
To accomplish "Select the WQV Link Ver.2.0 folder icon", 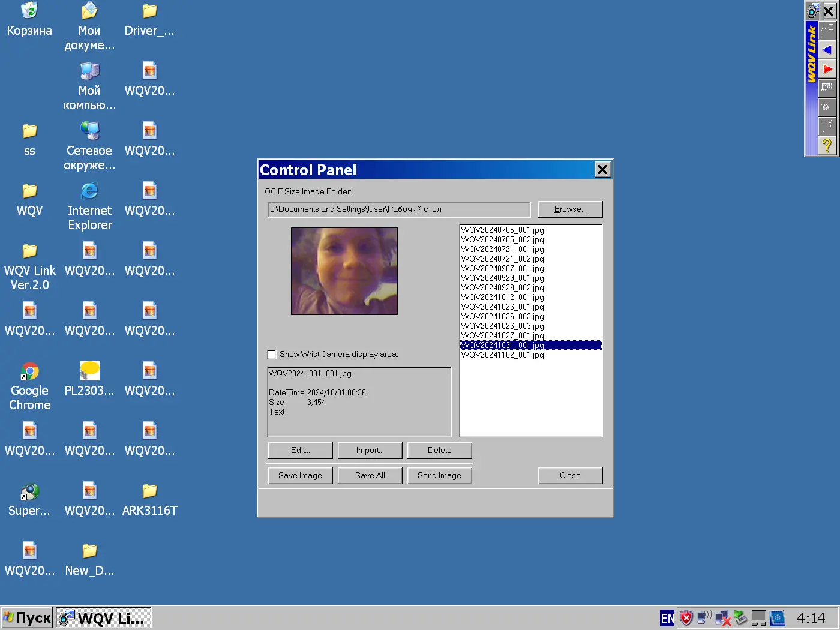I will (29, 266).
